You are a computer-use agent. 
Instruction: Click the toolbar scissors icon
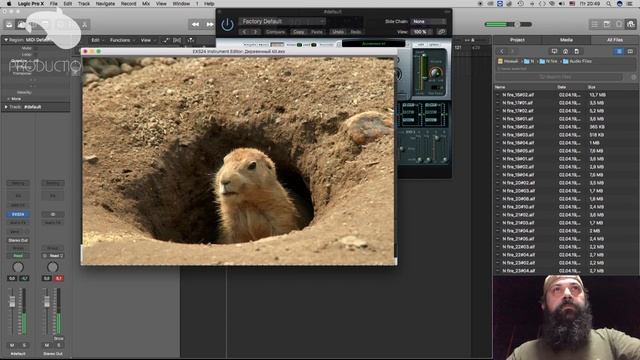point(84,25)
